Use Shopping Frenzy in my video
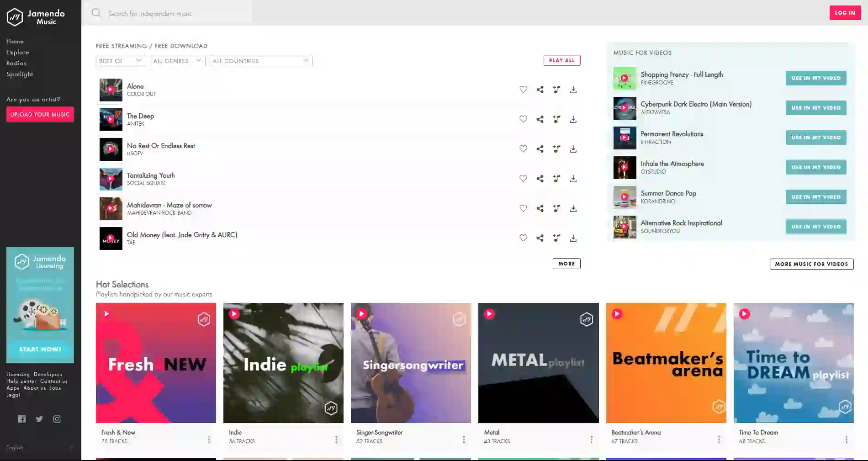Image resolution: width=868 pixels, height=461 pixels. coord(816,78)
